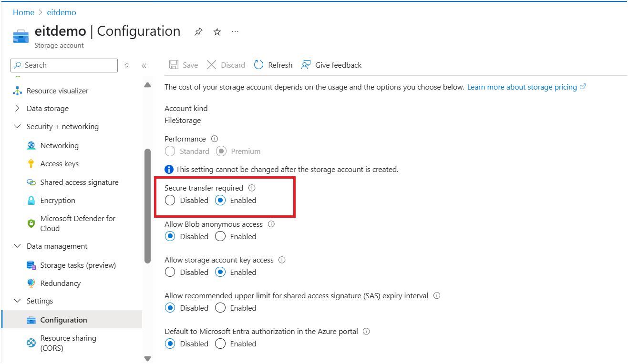Click the Configuration toolbox icon in sidebar
The image size is (628, 364).
31,320
